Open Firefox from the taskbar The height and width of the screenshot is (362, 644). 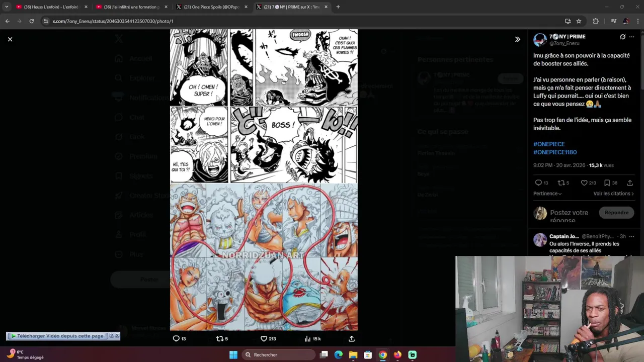tap(397, 354)
